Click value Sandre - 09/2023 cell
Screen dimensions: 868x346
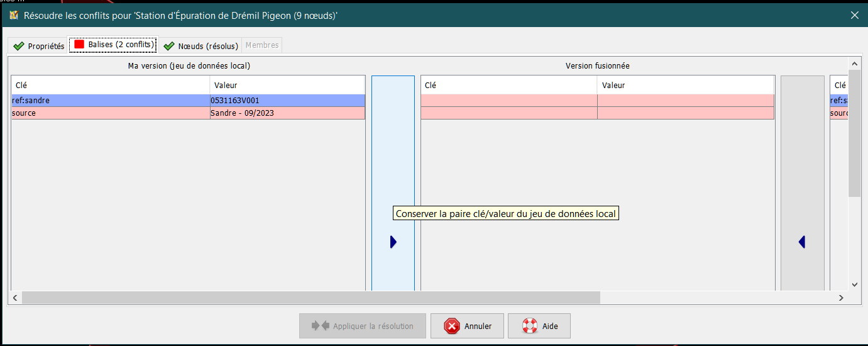[x=287, y=113]
